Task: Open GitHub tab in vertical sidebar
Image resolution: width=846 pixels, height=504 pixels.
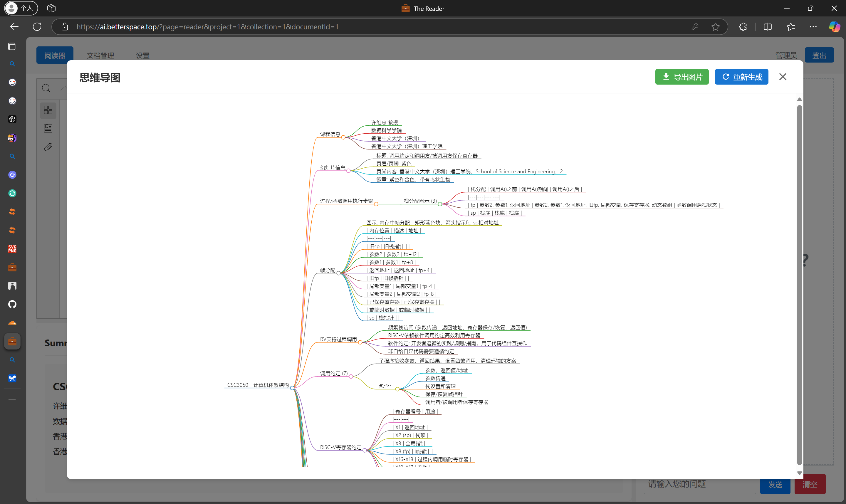Action: pos(12,304)
